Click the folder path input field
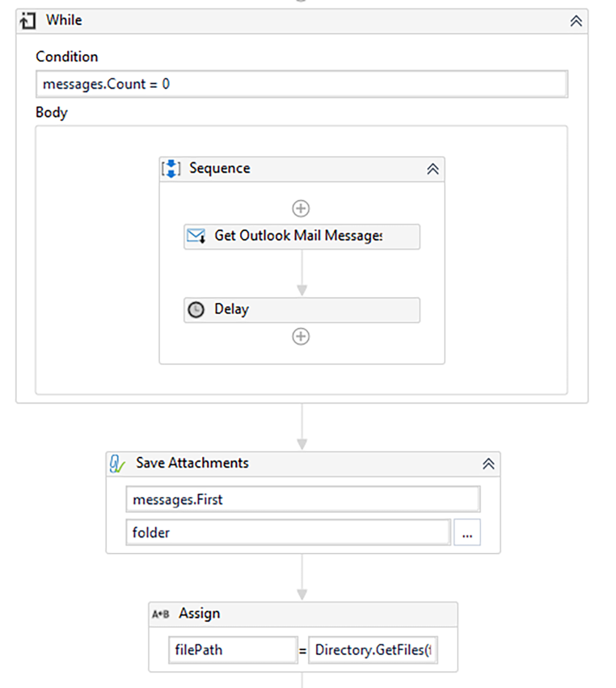The width and height of the screenshot is (616, 688). coord(288,533)
